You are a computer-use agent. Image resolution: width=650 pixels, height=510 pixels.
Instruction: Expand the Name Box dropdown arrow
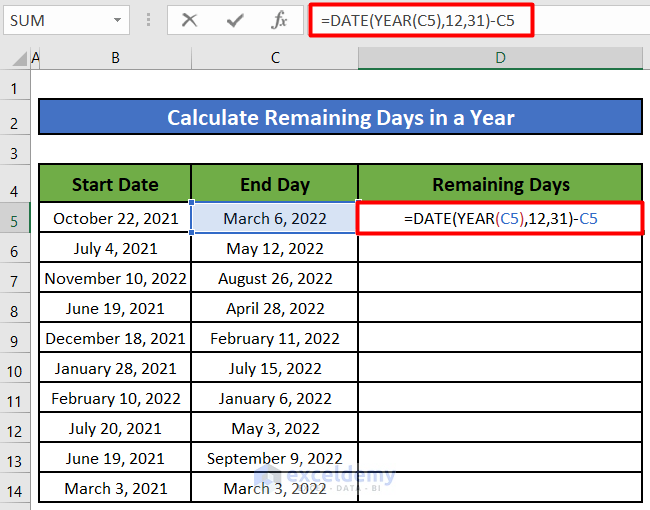(117, 20)
